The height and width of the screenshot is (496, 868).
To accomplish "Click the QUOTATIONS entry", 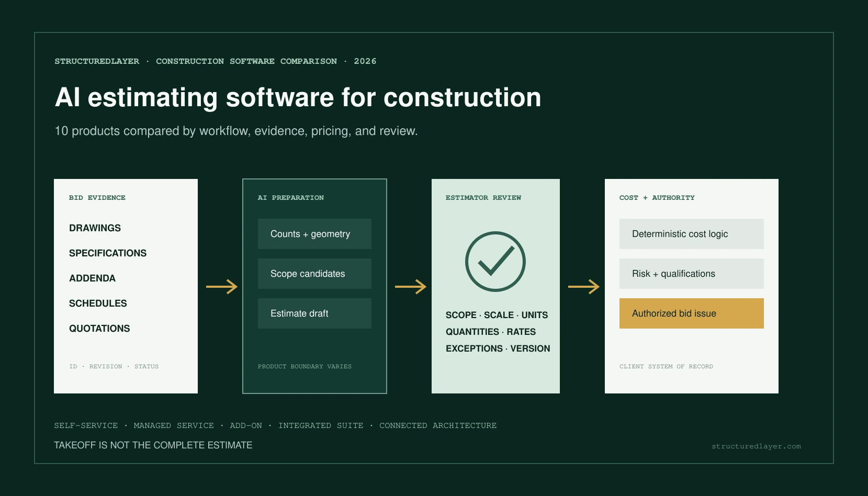I will click(x=99, y=329).
